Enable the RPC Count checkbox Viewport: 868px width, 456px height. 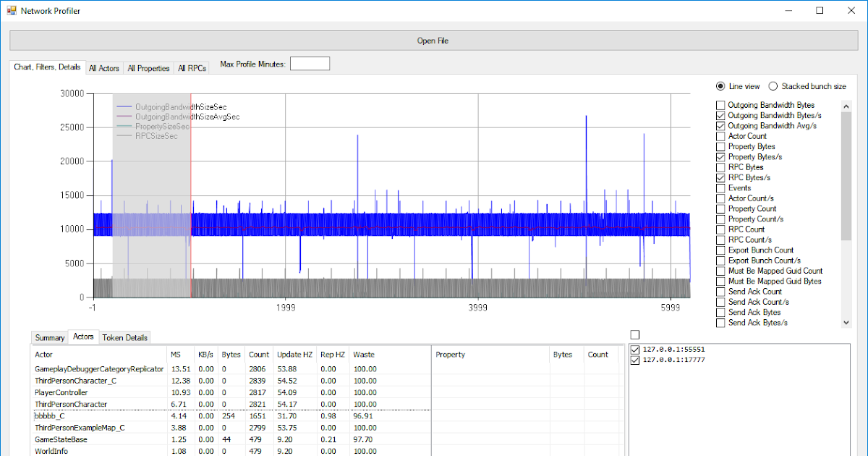pyautogui.click(x=720, y=229)
